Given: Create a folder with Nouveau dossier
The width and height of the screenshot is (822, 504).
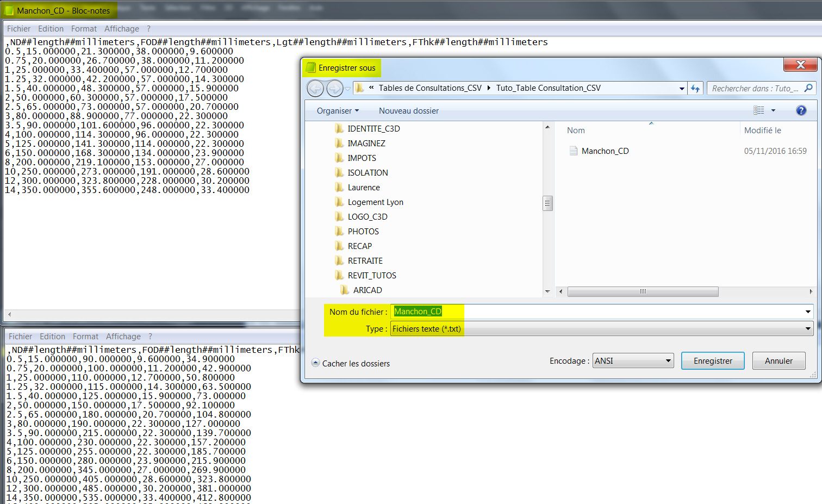Looking at the screenshot, I should pyautogui.click(x=408, y=110).
